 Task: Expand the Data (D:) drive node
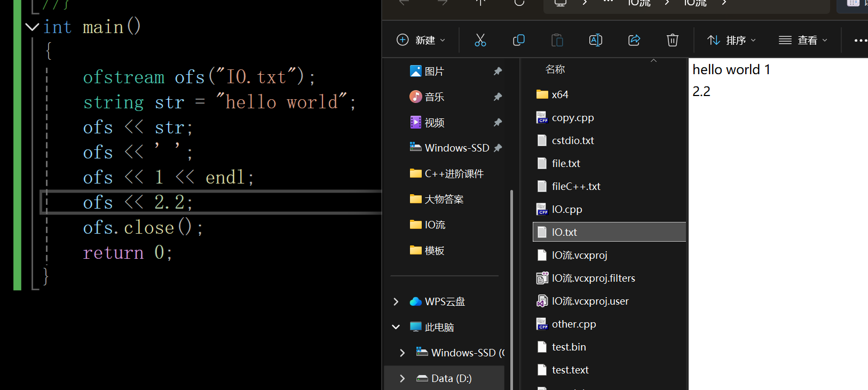[403, 378]
